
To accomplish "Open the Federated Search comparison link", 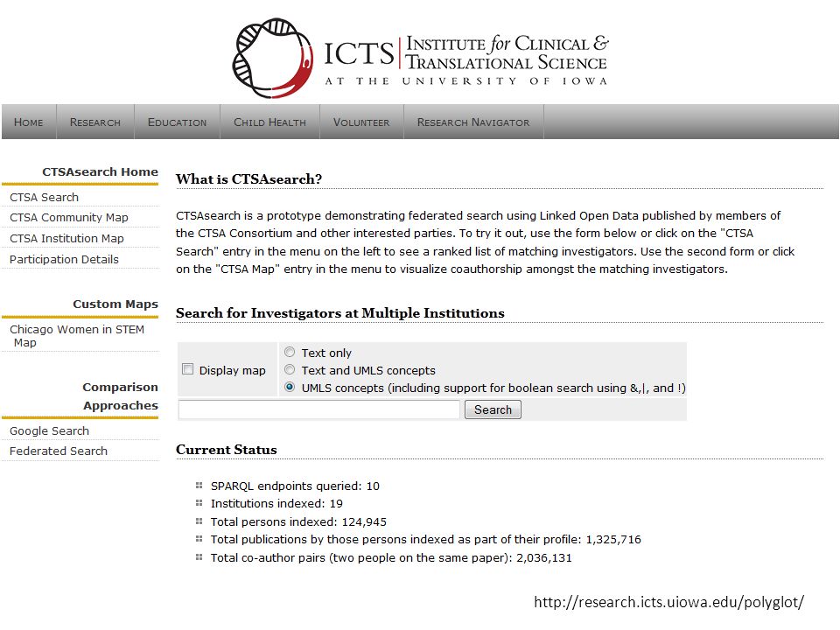I will [x=59, y=451].
